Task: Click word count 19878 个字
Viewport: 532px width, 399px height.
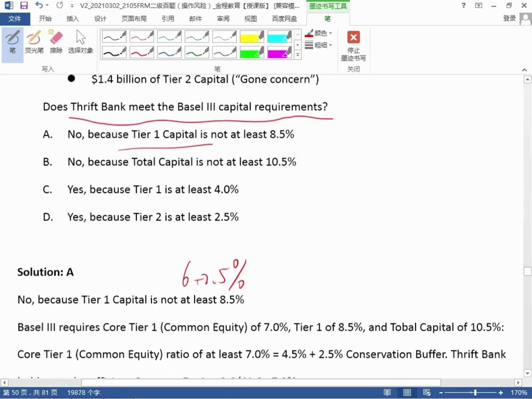Action: point(83,392)
